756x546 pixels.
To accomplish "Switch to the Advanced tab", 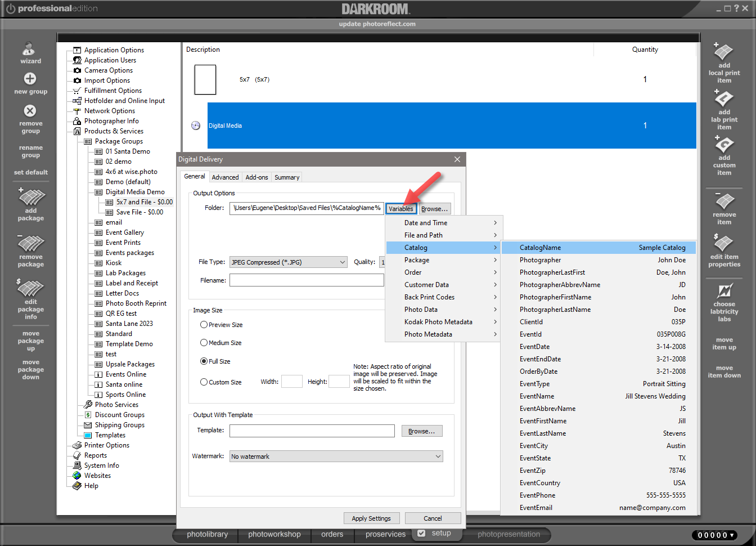I will click(225, 177).
